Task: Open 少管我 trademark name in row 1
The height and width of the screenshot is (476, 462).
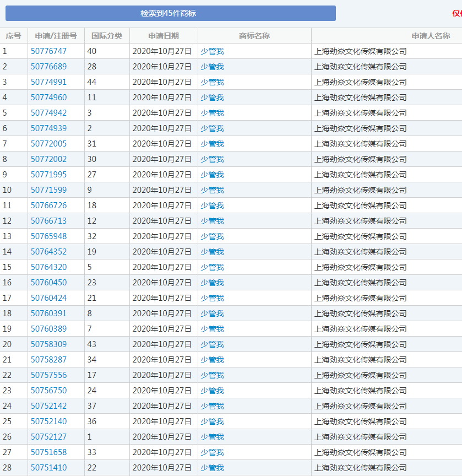Action: coord(212,51)
